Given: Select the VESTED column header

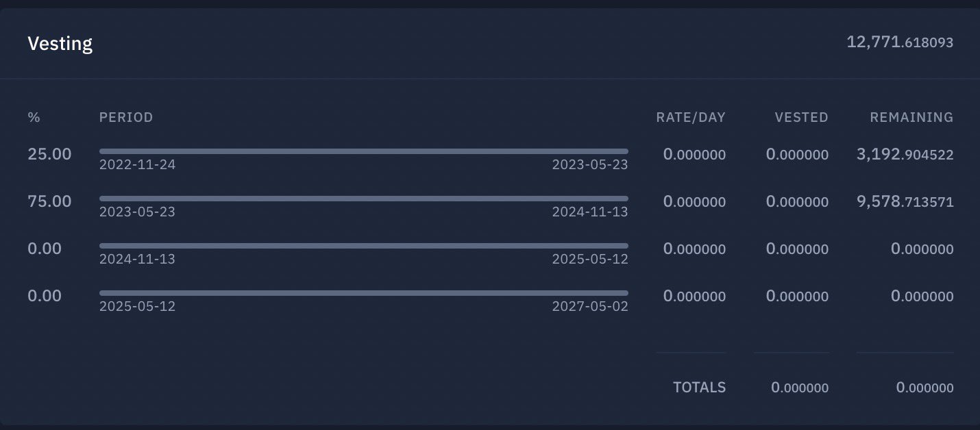Looking at the screenshot, I should pos(801,117).
